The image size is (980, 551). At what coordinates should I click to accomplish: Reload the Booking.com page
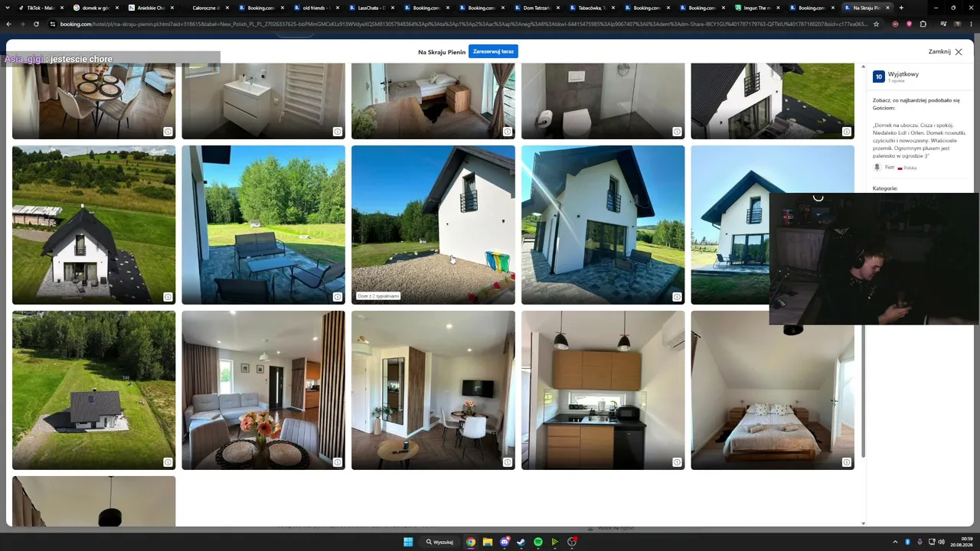(x=36, y=24)
